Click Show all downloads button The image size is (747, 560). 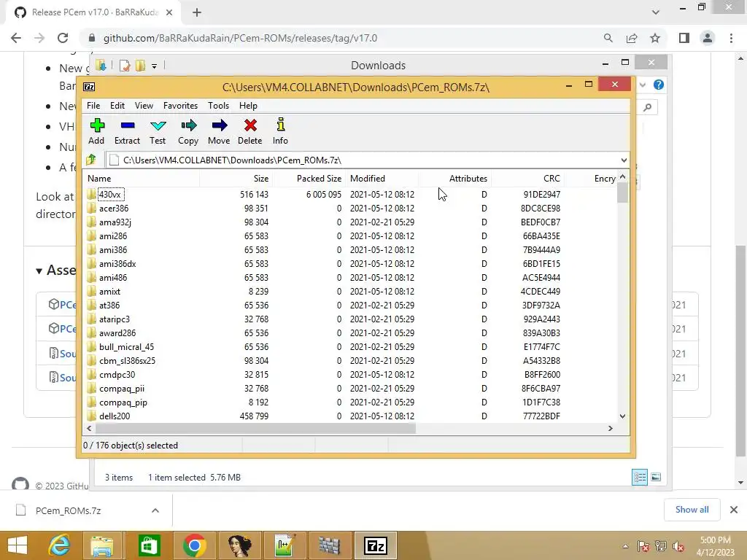pyautogui.click(x=692, y=510)
